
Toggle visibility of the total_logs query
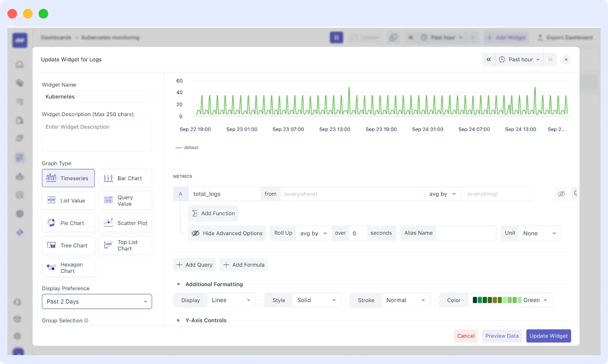(x=561, y=194)
